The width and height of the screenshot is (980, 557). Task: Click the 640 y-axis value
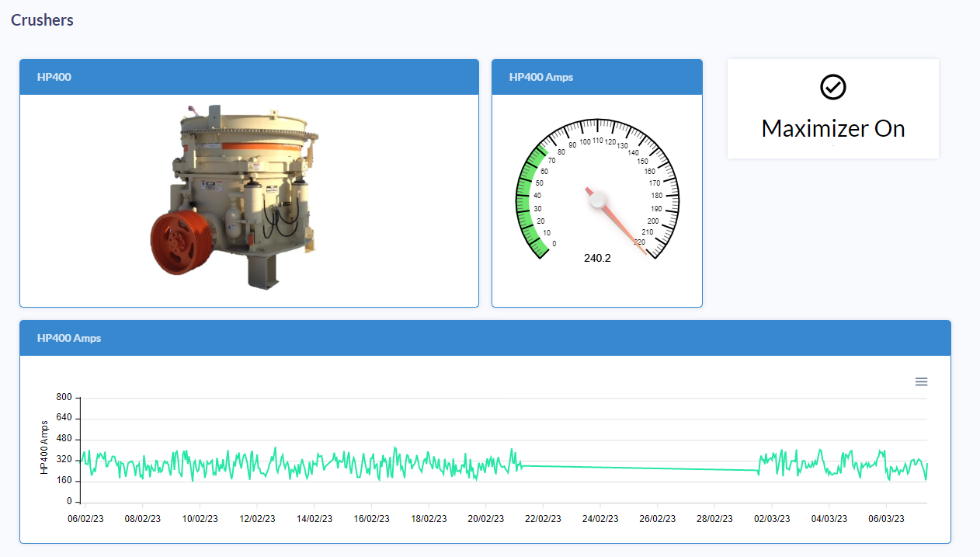point(64,418)
